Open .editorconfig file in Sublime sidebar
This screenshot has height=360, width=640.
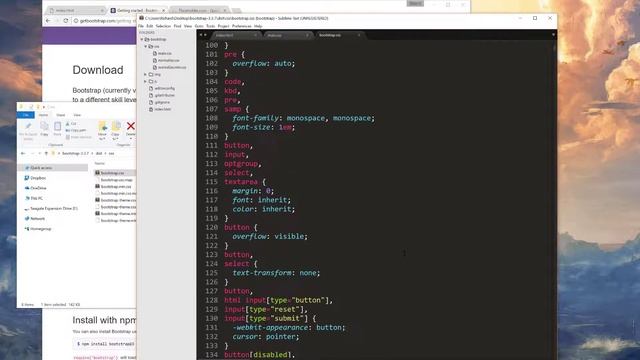[164, 88]
